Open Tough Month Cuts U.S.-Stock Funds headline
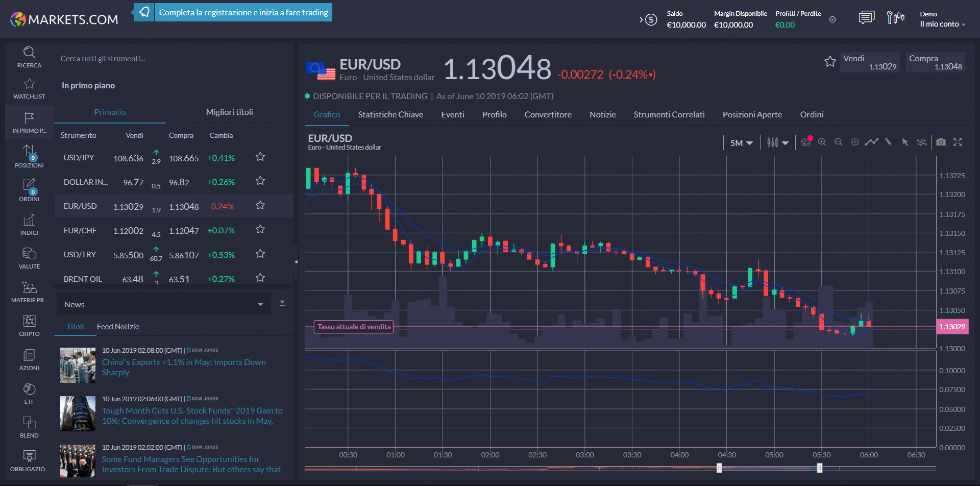 click(x=192, y=416)
